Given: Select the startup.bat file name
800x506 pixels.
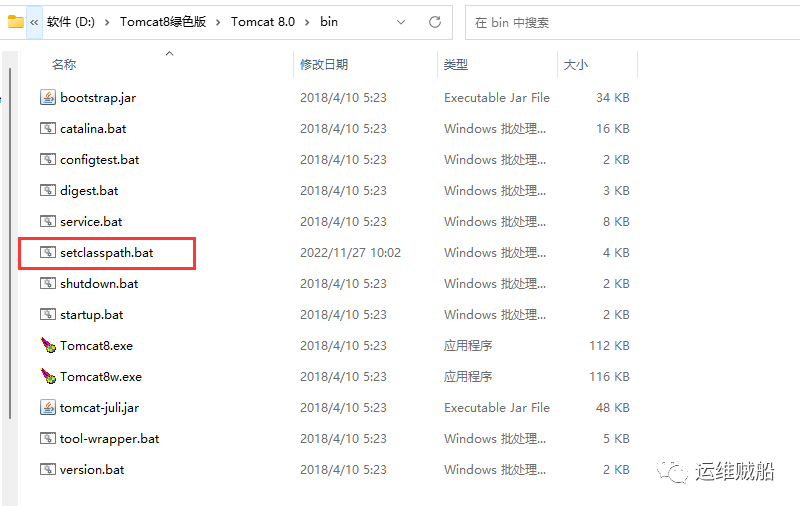Looking at the screenshot, I should point(91,315).
